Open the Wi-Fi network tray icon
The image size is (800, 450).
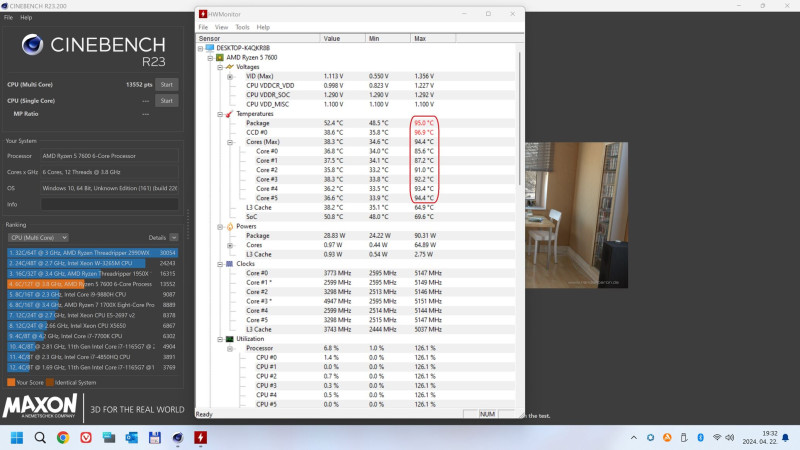[717, 437]
